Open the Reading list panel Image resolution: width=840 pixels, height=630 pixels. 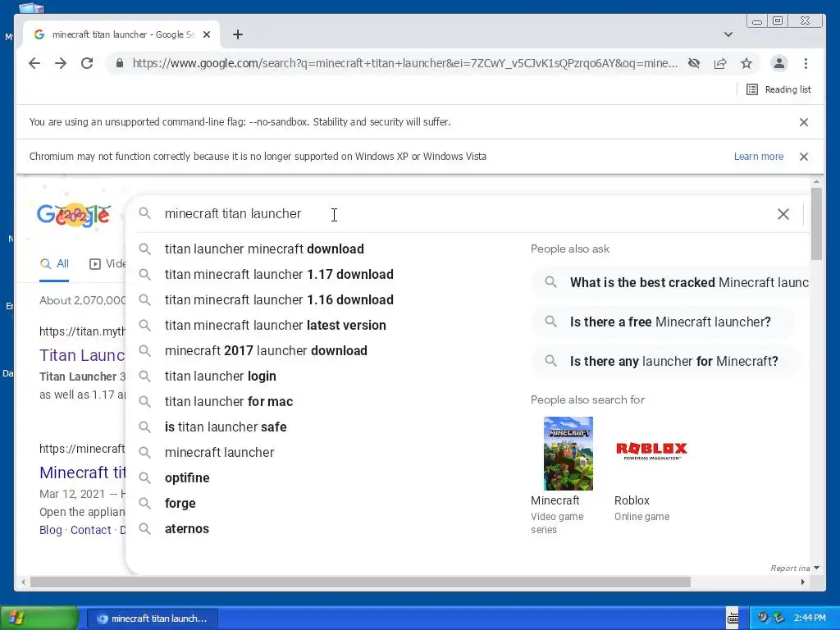tap(779, 89)
